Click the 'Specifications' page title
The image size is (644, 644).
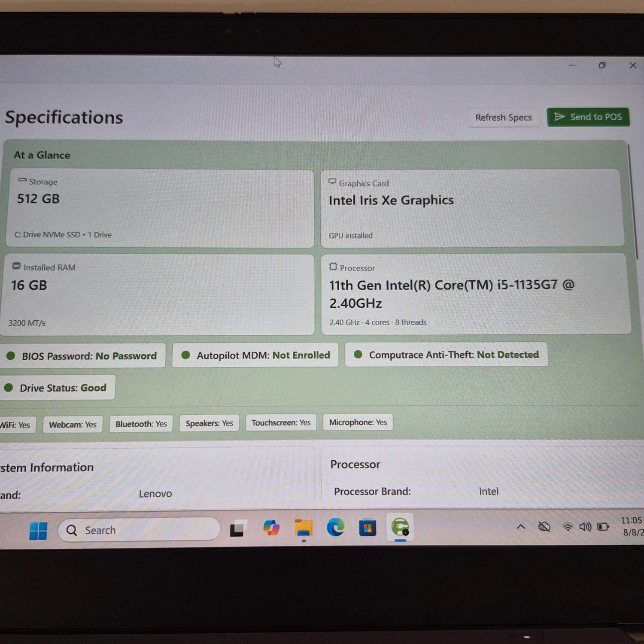pos(64,118)
